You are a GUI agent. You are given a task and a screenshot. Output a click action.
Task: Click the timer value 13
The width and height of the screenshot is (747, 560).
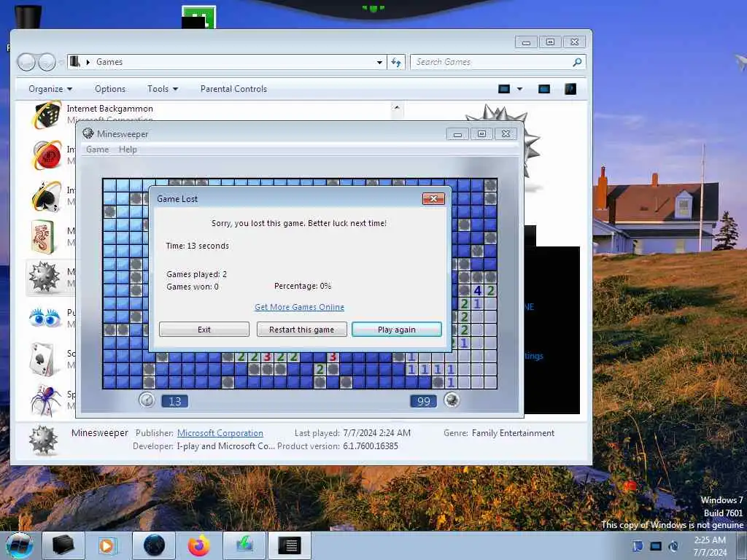[175, 402]
